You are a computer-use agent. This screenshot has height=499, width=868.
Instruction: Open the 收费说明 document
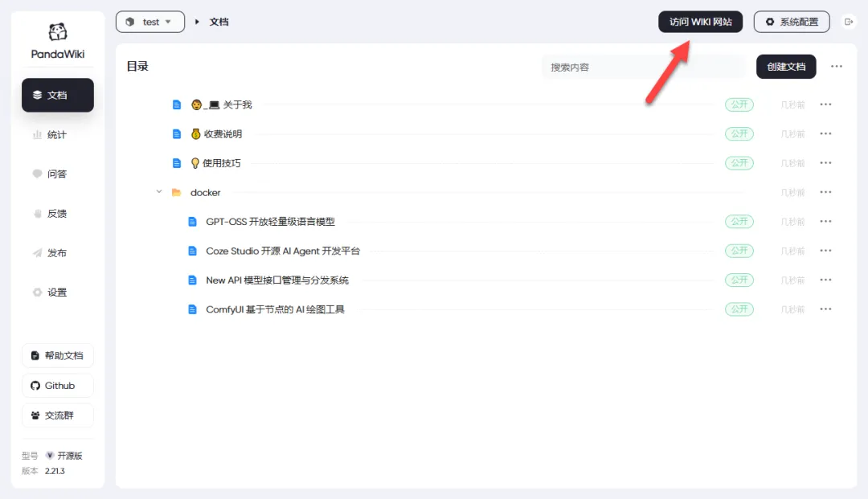216,134
